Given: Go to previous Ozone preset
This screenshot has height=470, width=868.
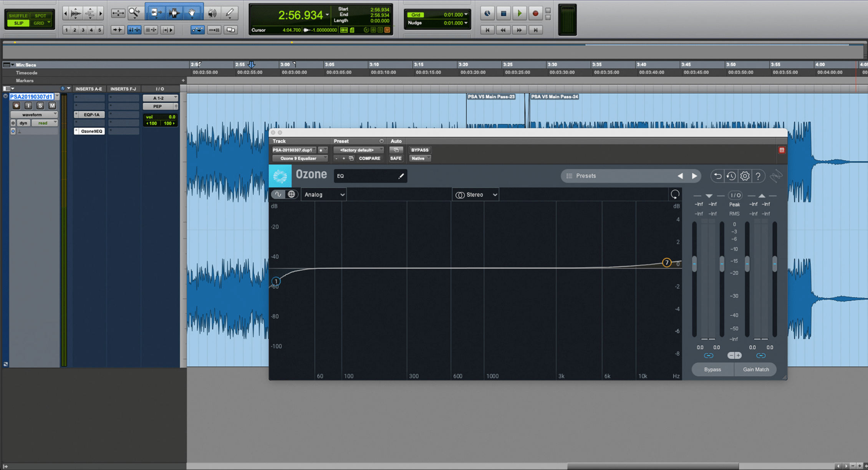Looking at the screenshot, I should (680, 176).
